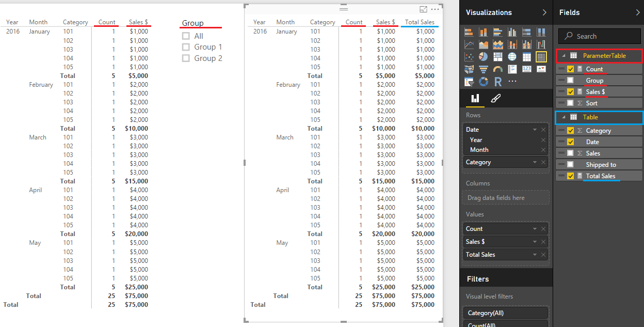Open the Category row field dropdown

[x=535, y=162]
